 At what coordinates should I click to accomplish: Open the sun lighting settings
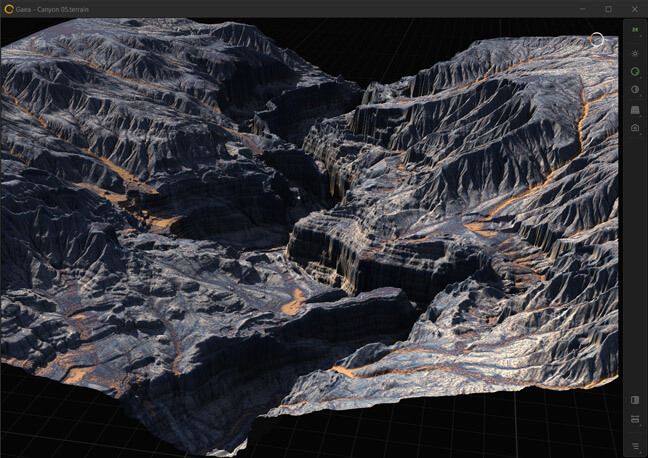(634, 51)
